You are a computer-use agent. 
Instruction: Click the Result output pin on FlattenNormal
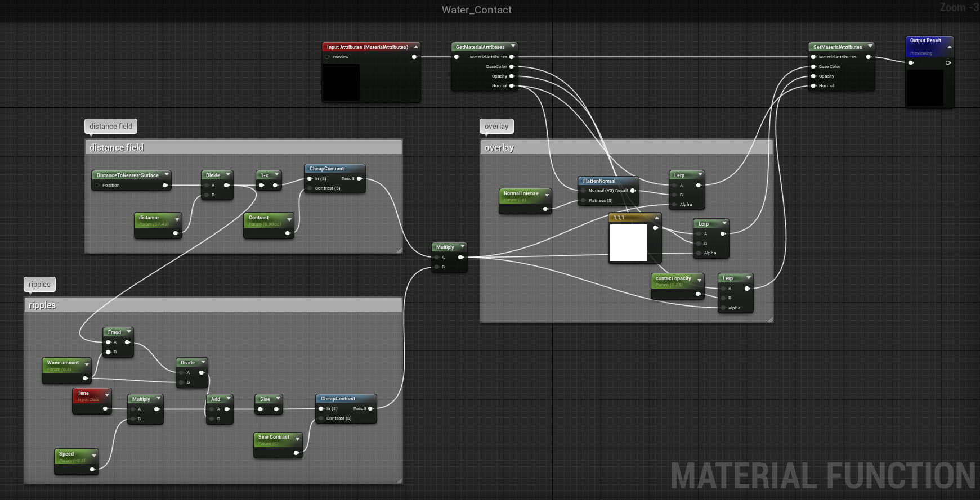633,191
